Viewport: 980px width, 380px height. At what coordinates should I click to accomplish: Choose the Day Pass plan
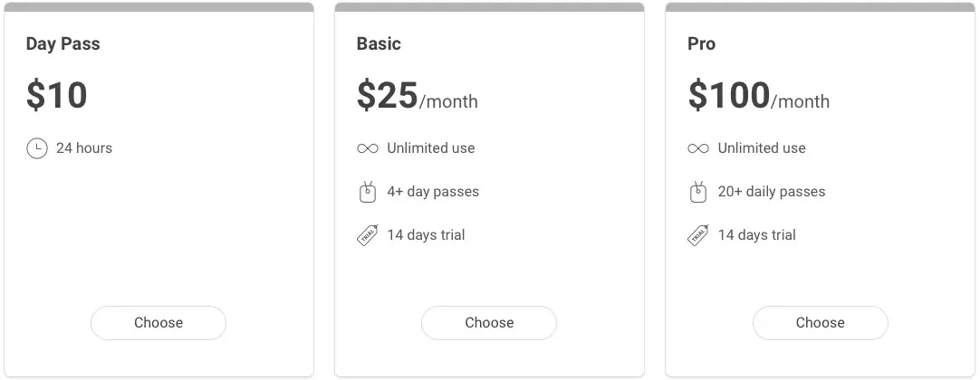coord(159,323)
